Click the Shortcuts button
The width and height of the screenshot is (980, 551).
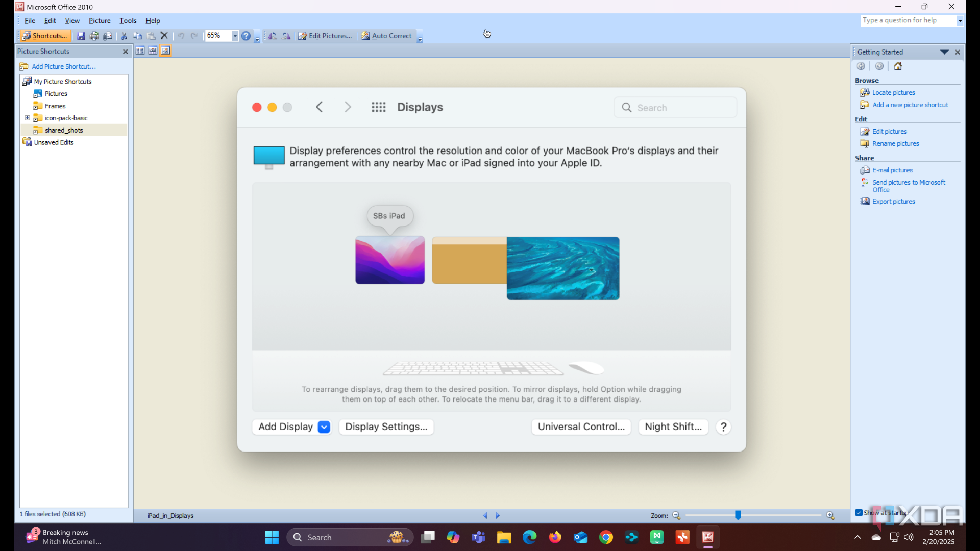45,36
